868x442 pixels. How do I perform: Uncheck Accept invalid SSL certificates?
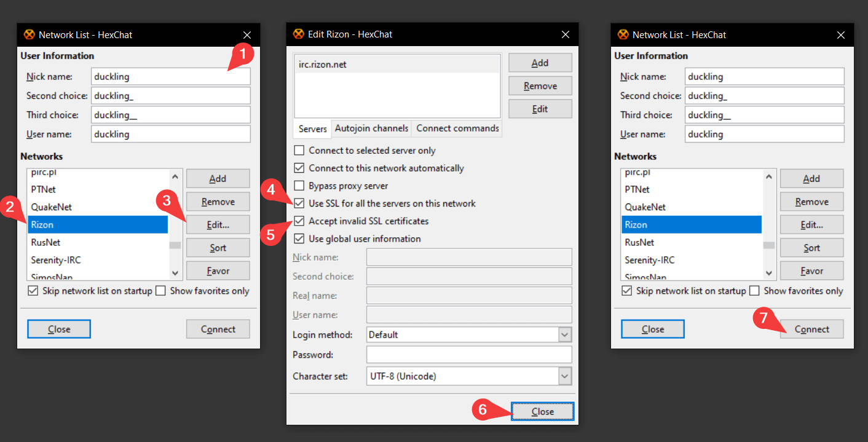coord(299,221)
